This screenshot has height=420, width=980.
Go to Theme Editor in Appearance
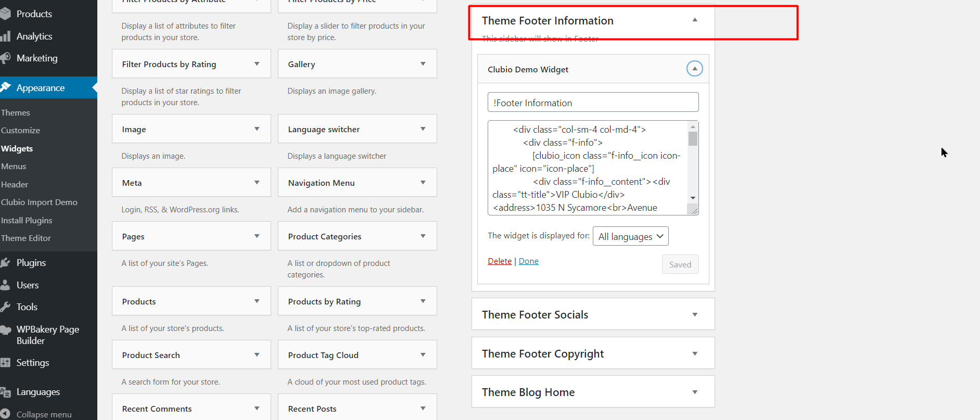click(x=26, y=238)
